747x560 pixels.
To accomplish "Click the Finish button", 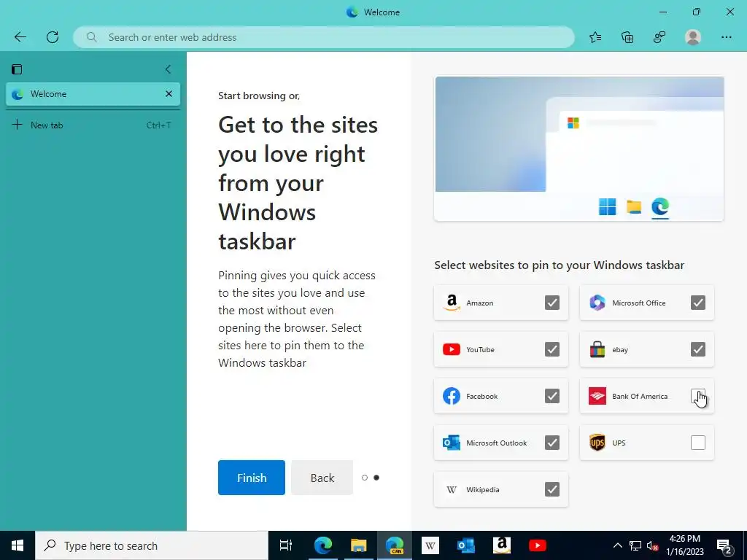I will 252,478.
